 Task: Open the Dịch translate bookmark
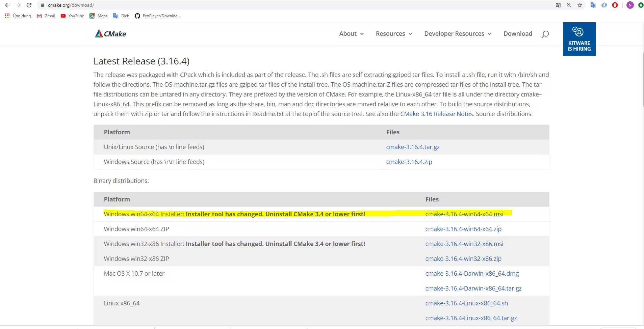click(121, 16)
